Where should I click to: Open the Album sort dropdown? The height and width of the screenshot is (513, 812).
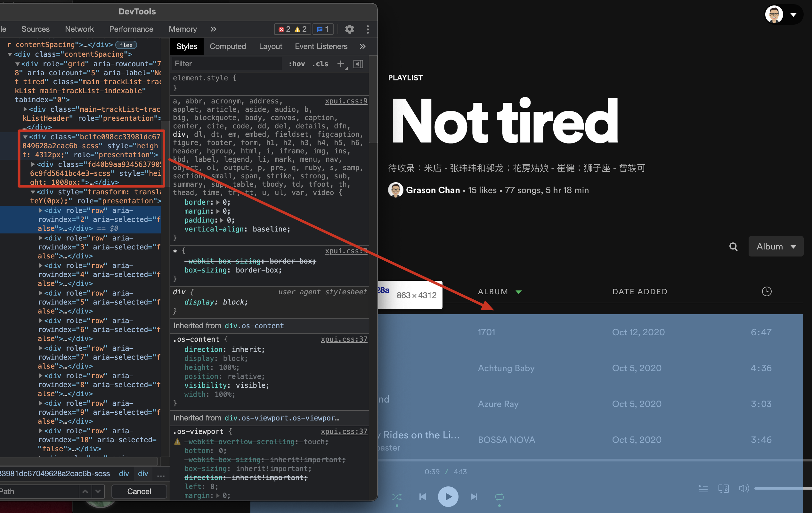click(775, 246)
